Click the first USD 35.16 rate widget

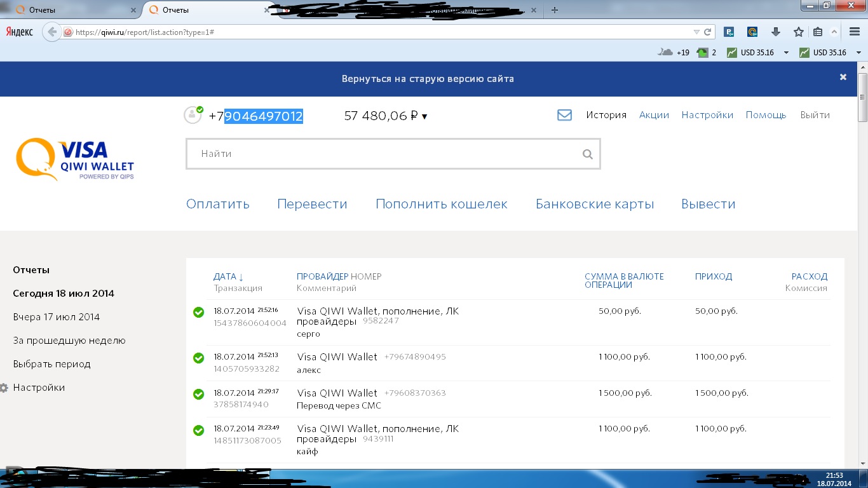point(750,52)
